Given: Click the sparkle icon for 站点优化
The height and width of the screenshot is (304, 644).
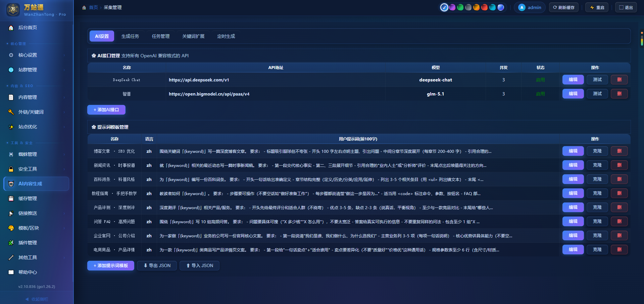Looking at the screenshot, I should tap(11, 127).
